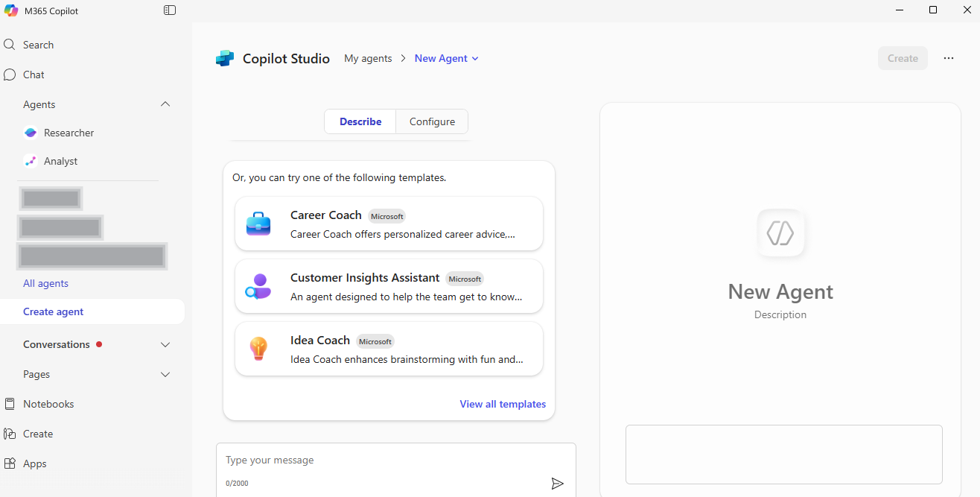The width and height of the screenshot is (980, 497).
Task: Switch to the Configure tab
Action: point(431,121)
